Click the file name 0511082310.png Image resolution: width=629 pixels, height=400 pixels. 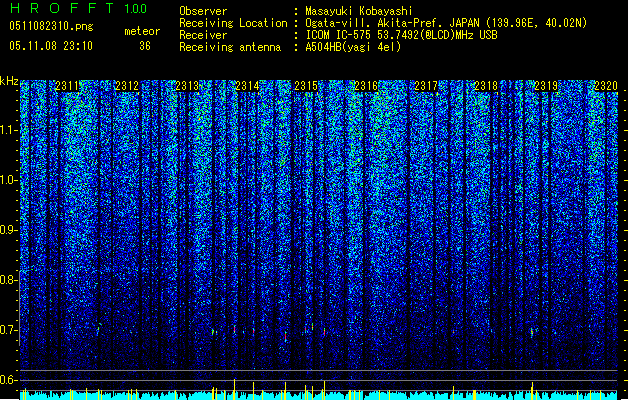[x=51, y=26]
